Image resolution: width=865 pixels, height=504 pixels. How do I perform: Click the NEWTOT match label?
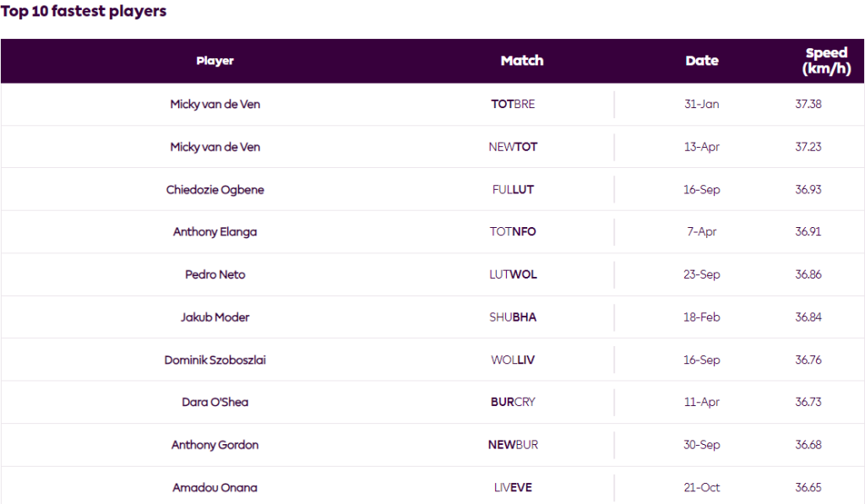coord(513,147)
